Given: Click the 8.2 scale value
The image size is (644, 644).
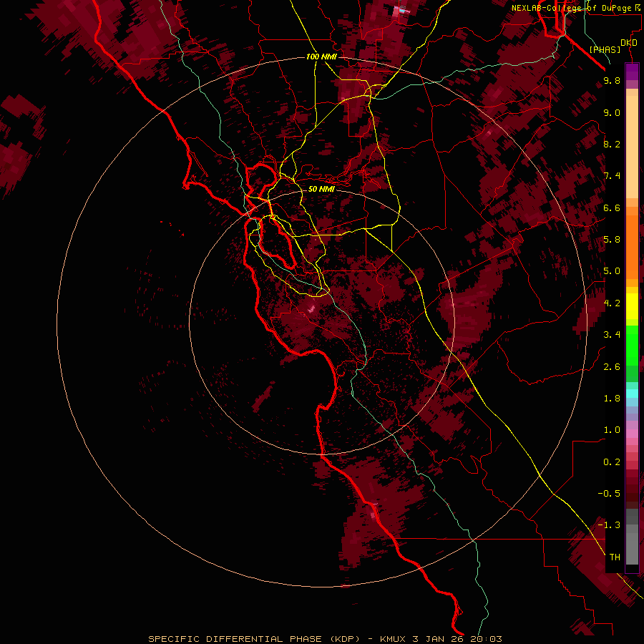Looking at the screenshot, I should [x=612, y=144].
